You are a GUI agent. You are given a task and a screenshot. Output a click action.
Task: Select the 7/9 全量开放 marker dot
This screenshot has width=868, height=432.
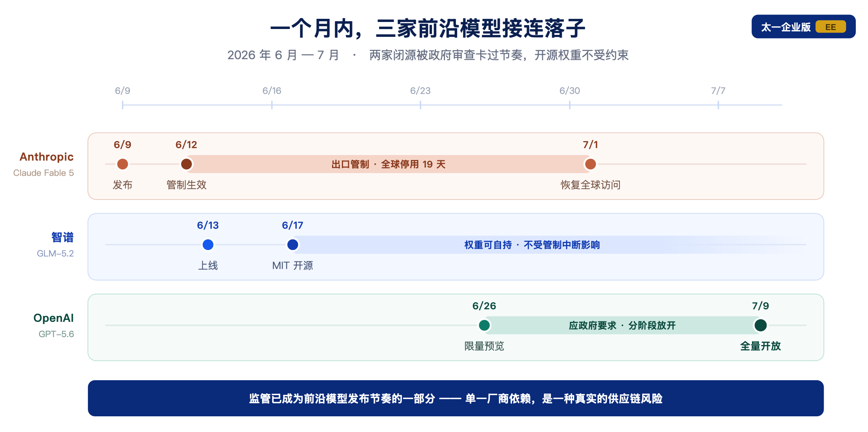pyautogui.click(x=760, y=325)
